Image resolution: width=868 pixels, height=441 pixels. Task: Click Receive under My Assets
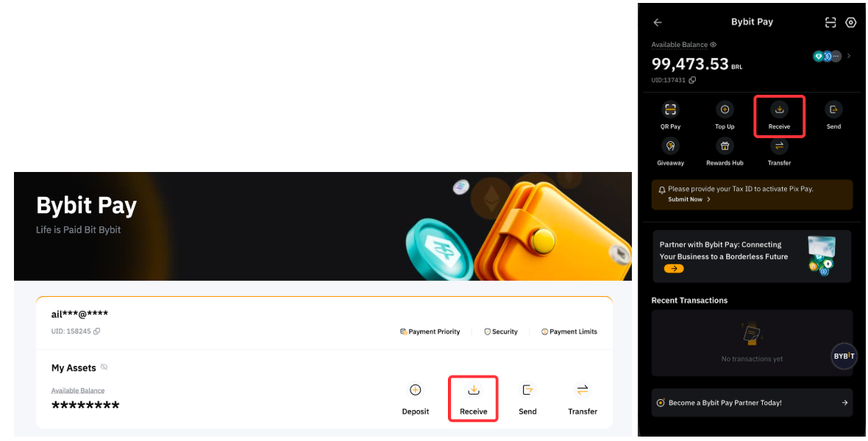[x=473, y=398]
